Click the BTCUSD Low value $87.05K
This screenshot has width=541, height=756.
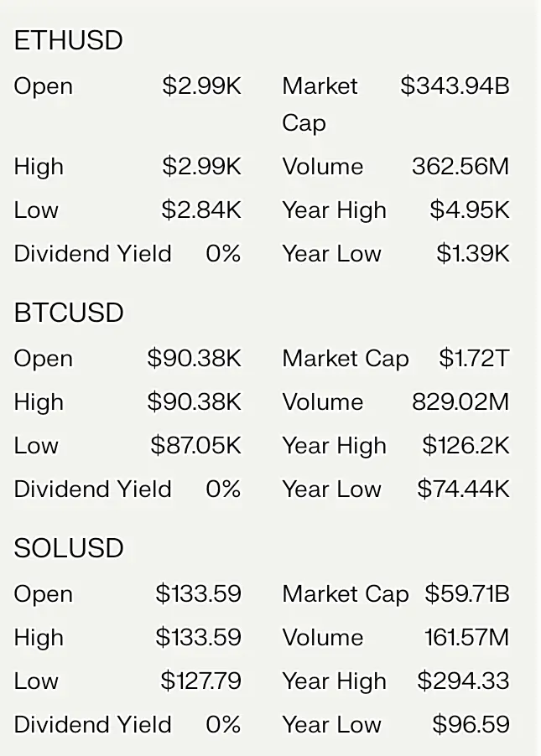195,445
